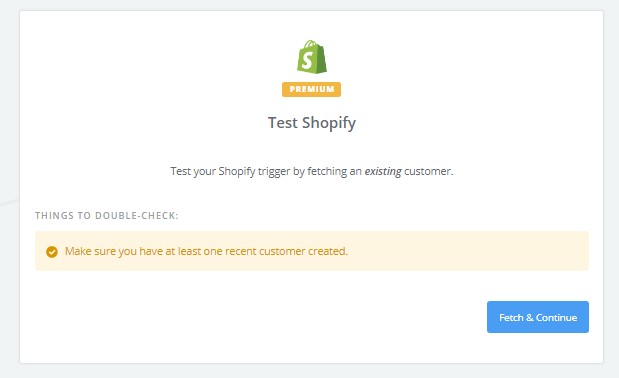Click the white S on Shopify bag

pos(307,60)
